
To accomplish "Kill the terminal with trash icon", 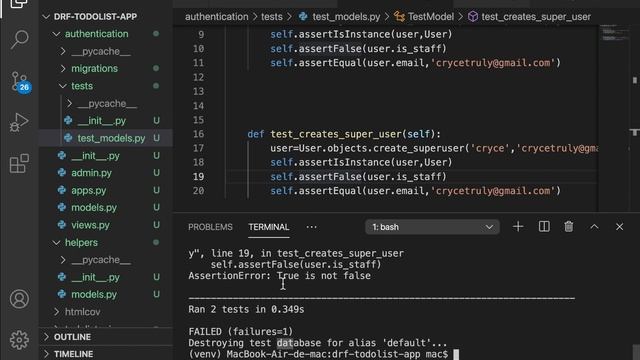I will [x=569, y=227].
